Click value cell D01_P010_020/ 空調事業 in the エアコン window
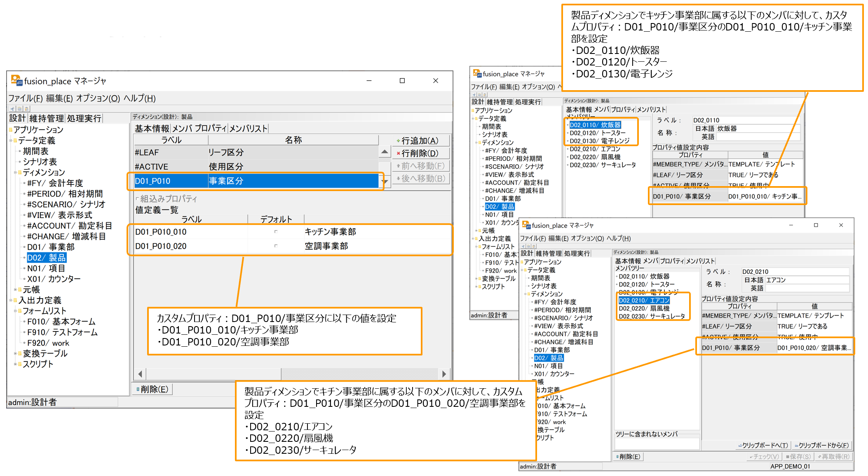The image size is (868, 476). coord(814,348)
